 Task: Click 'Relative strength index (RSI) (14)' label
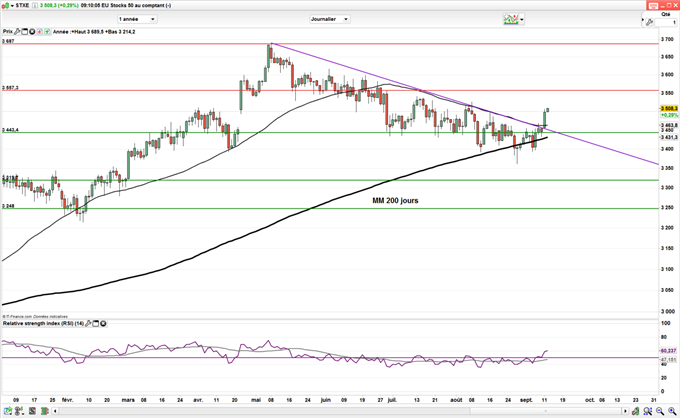[43, 323]
